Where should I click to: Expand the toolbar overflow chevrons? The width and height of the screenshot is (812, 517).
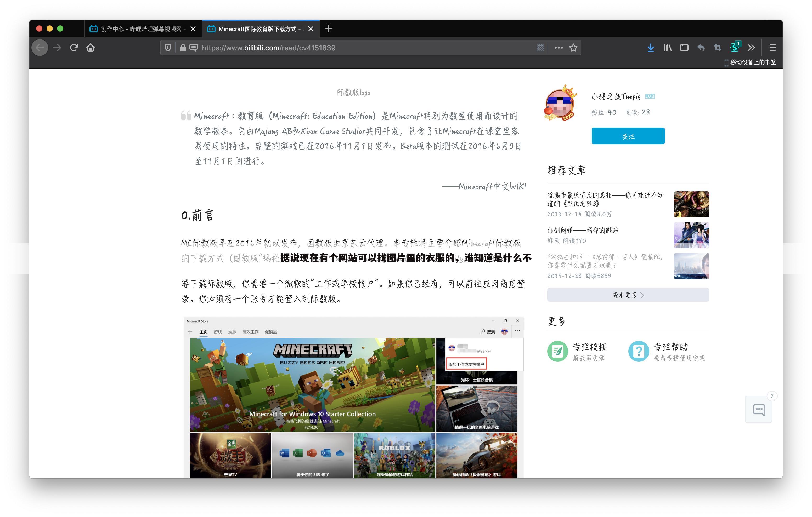751,48
